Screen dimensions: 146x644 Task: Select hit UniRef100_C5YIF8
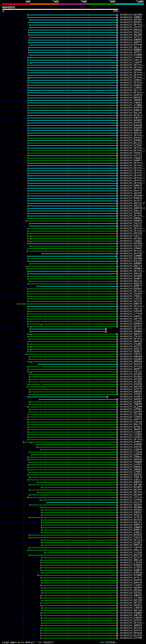point(131,27)
